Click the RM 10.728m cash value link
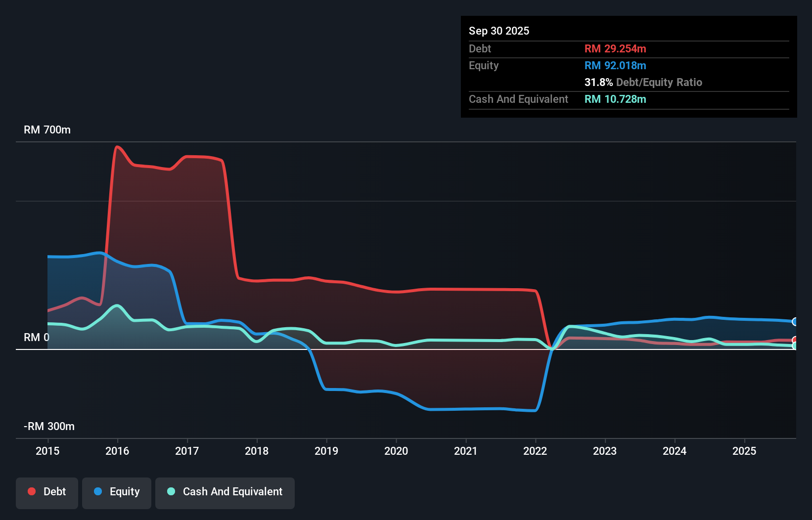 [615, 99]
